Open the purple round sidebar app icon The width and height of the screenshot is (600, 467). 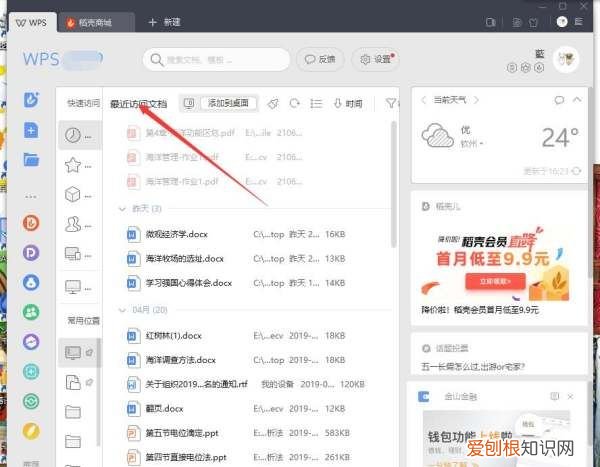(x=31, y=342)
